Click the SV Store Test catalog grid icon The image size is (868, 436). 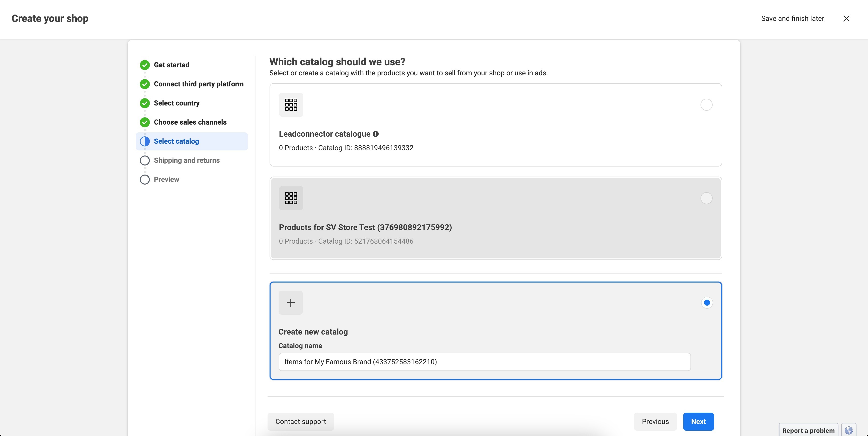[291, 198]
